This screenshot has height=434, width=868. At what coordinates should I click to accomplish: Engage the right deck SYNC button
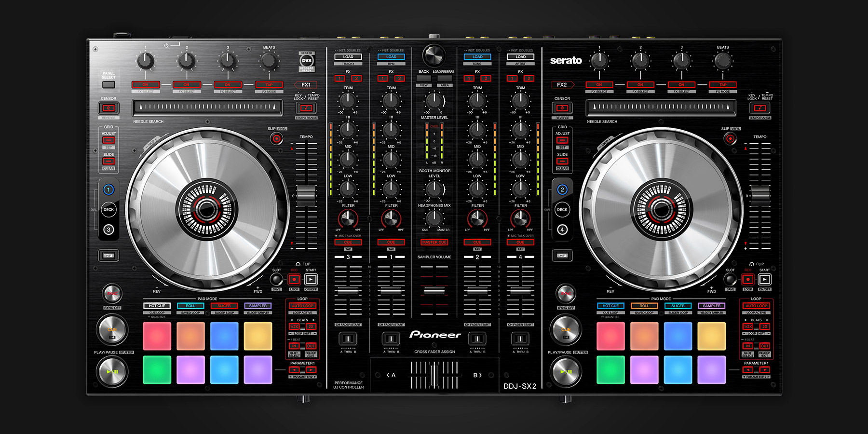point(566,294)
